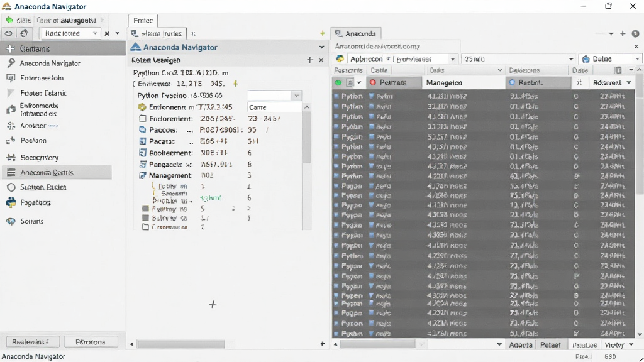
Task: Switch to the Poteet bottom tab
Action: (x=550, y=345)
